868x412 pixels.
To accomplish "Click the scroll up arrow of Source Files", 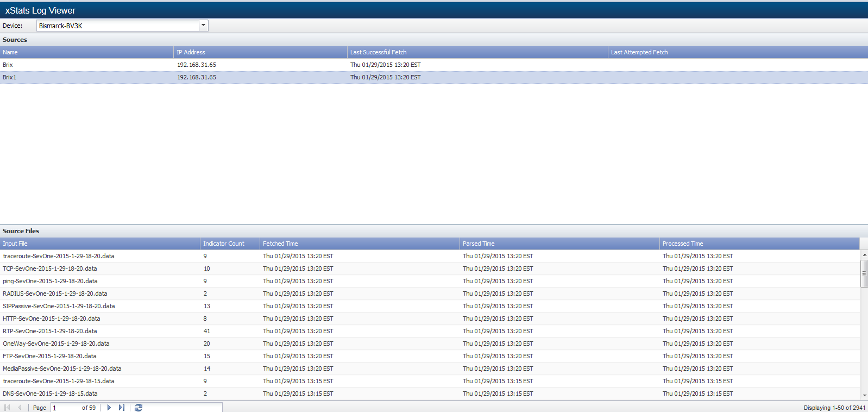I will pyautogui.click(x=864, y=255).
